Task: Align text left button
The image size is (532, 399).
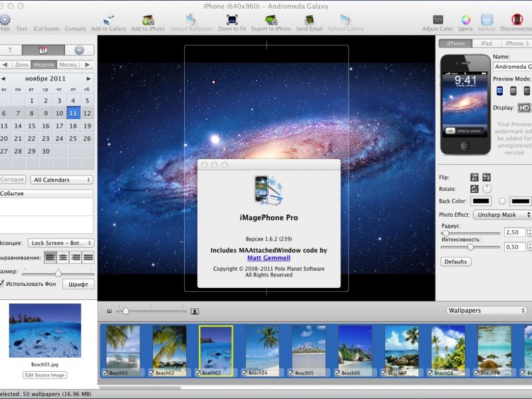Action: coord(51,257)
